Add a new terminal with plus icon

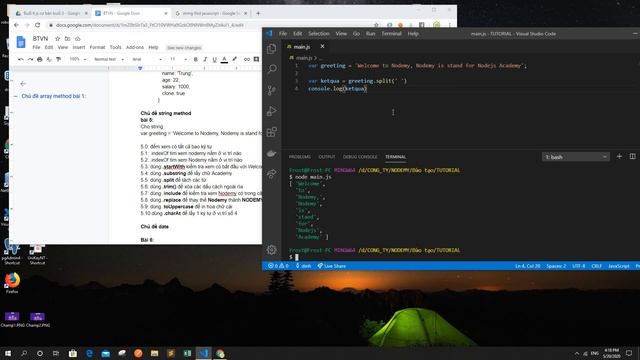click(x=619, y=156)
